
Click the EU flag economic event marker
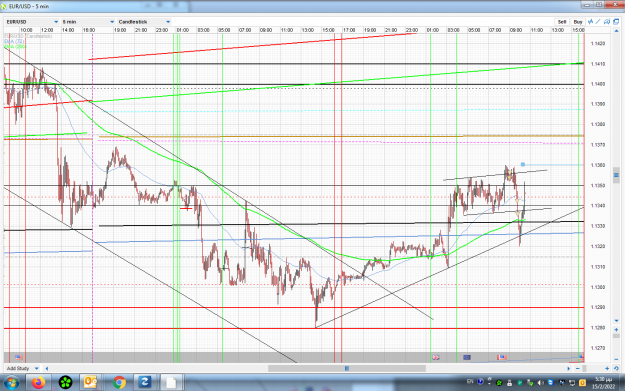click(x=467, y=357)
